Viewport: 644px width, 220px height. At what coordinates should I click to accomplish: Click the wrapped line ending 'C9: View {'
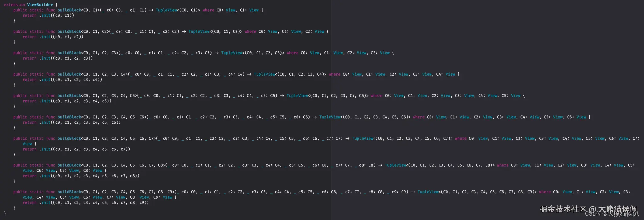(x=100, y=197)
